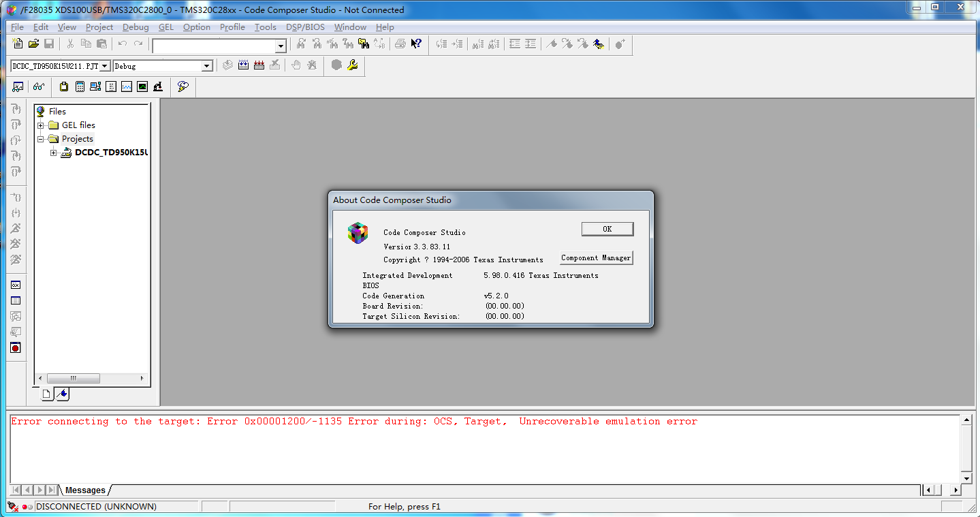Click OK in the About dialog
Screen dimensions: 980x517
(x=607, y=229)
